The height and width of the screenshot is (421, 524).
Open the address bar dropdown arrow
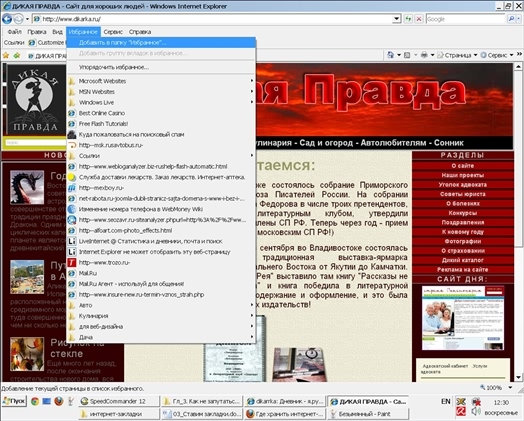coord(396,19)
